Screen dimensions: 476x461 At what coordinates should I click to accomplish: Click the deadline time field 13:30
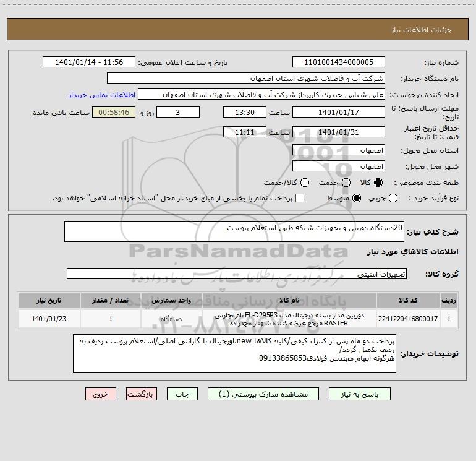pyautogui.click(x=245, y=112)
